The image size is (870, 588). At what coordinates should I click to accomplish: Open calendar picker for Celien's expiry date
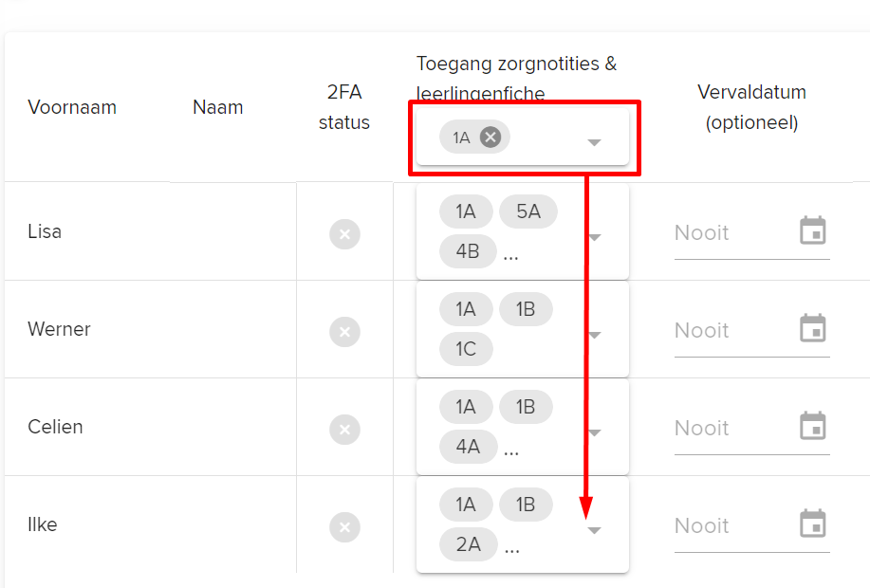[x=813, y=426]
